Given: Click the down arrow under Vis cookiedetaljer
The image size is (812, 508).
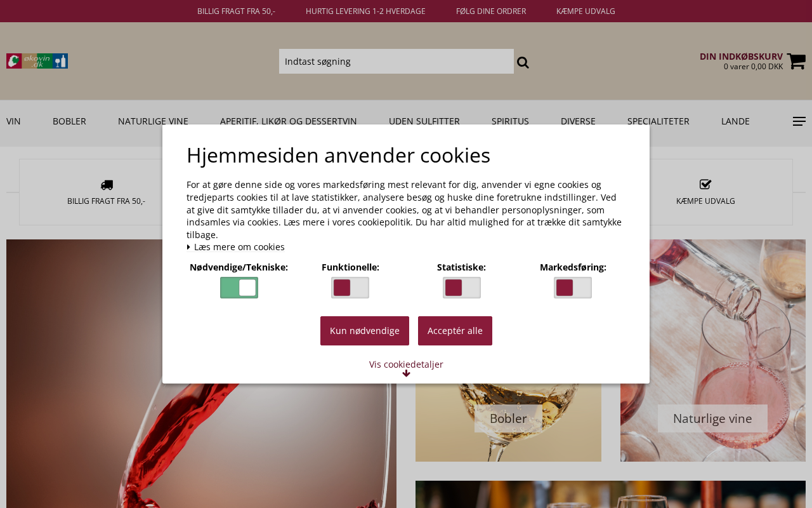Looking at the screenshot, I should tap(406, 373).
